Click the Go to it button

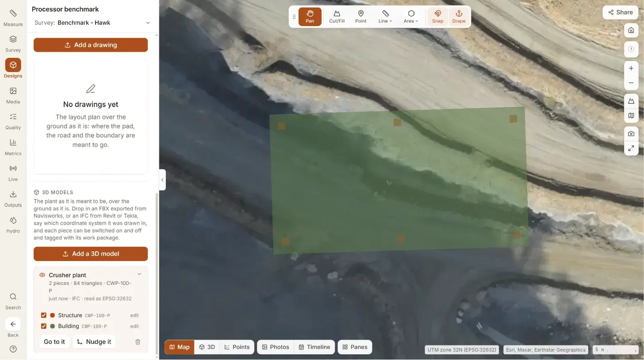(54, 342)
